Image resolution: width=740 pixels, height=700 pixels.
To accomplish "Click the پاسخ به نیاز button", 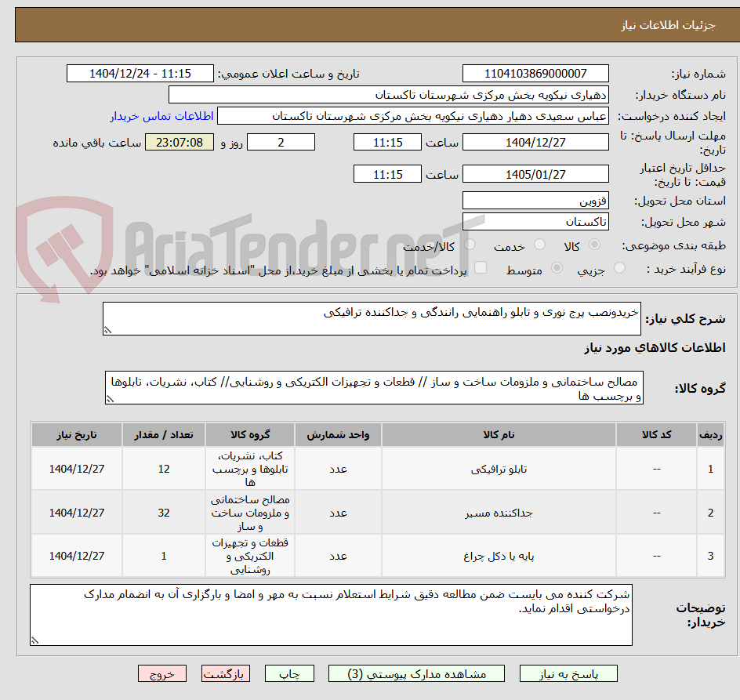I will click(568, 673).
